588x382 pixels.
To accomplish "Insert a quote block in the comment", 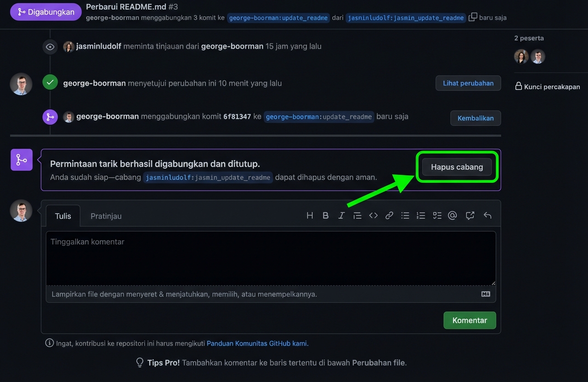I will (357, 215).
